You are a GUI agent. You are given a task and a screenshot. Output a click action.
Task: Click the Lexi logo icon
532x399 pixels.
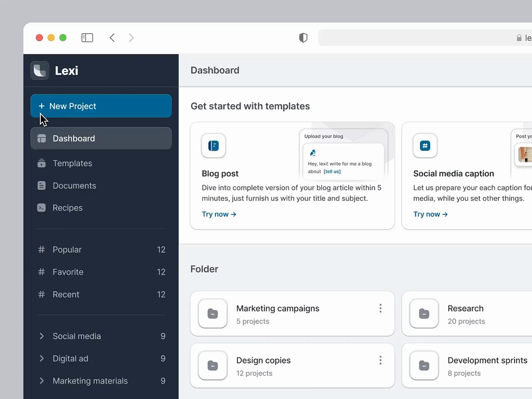click(40, 70)
